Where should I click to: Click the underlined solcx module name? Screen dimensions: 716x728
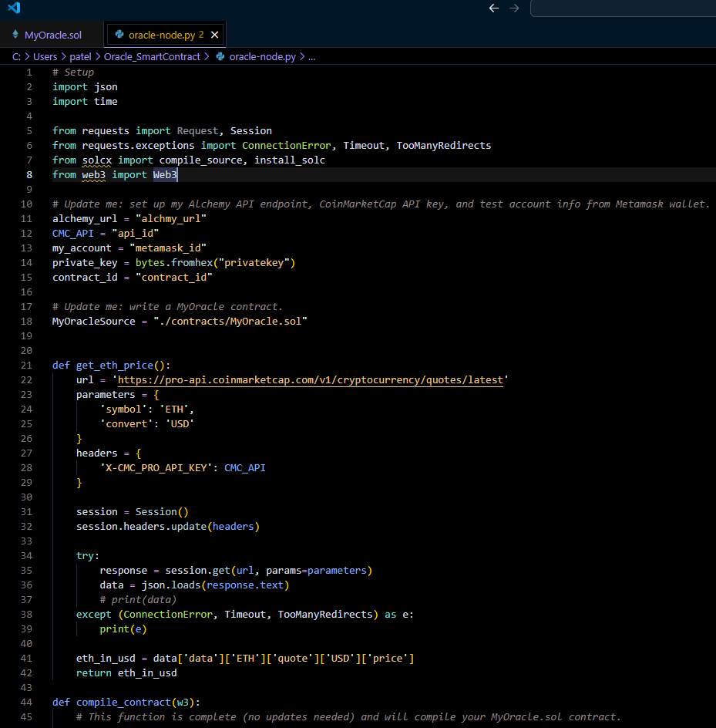(97, 160)
